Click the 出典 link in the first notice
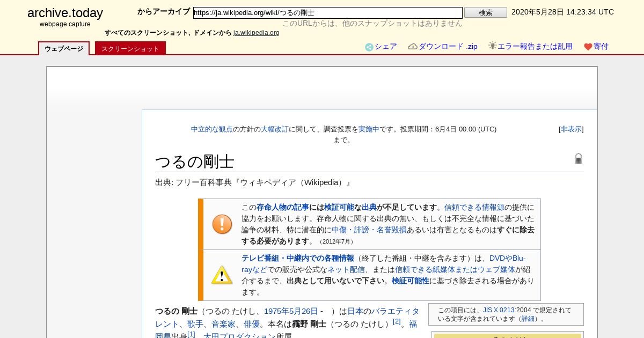 point(369,207)
